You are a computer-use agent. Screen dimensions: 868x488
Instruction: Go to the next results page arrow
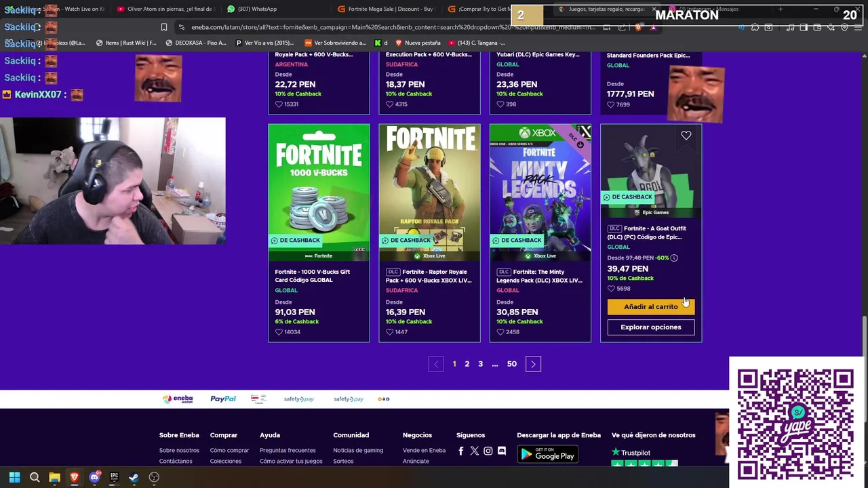click(533, 365)
